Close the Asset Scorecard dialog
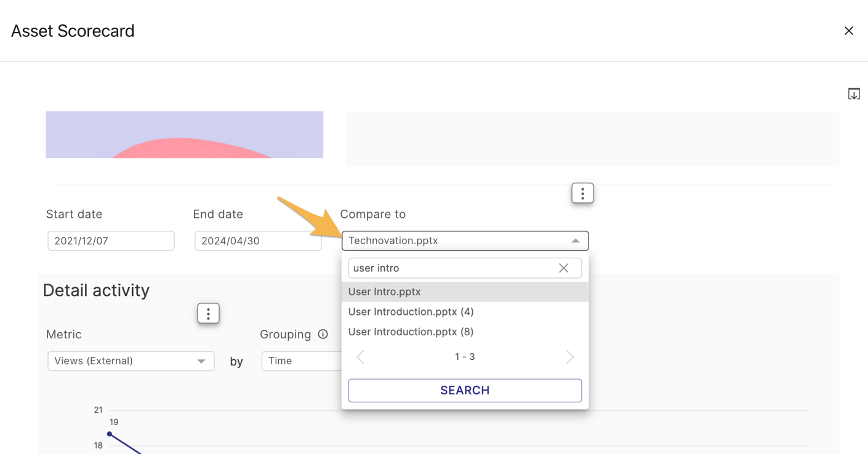Viewport: 868px width, 454px height. click(x=848, y=31)
